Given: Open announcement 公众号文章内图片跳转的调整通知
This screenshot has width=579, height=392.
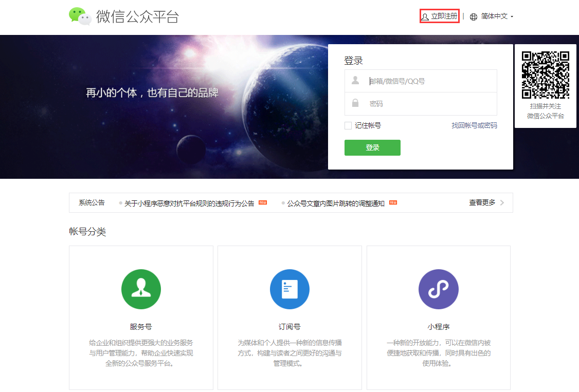Looking at the screenshot, I should pyautogui.click(x=336, y=203).
